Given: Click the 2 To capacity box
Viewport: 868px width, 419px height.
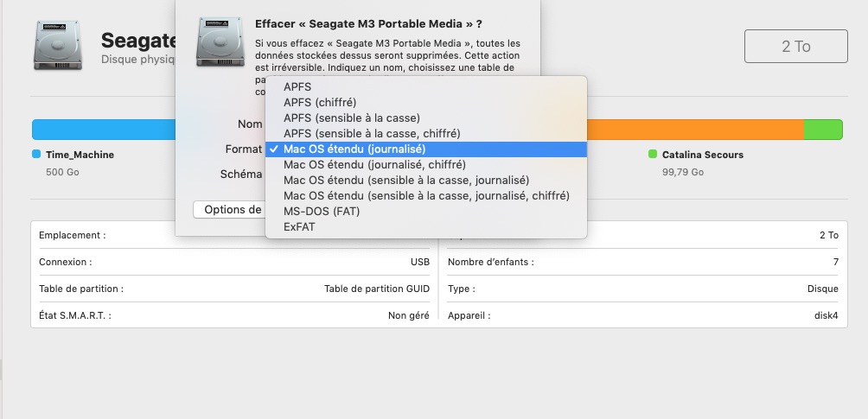Looking at the screenshot, I should pos(795,46).
